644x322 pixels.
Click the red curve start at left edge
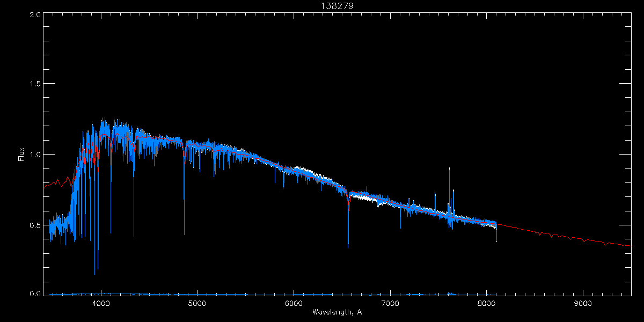tap(44, 187)
